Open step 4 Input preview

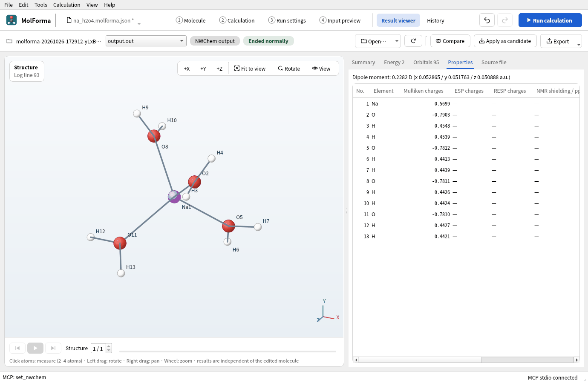point(340,20)
